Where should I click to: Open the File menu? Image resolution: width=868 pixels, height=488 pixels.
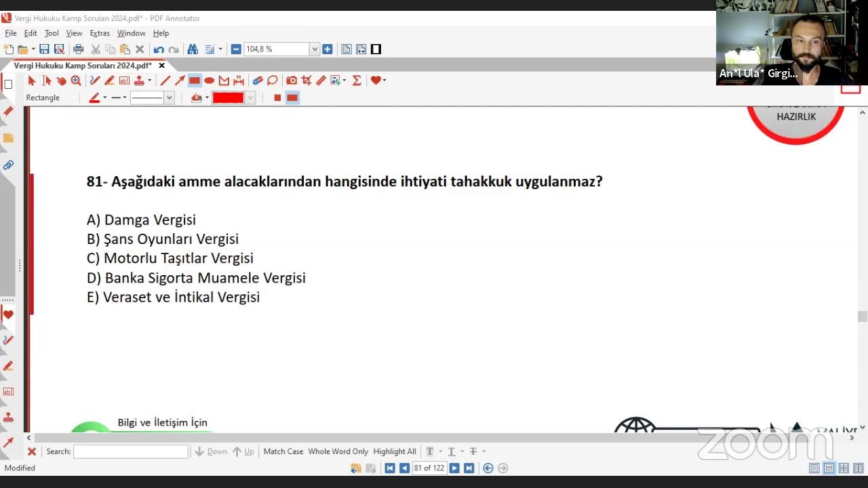point(11,33)
